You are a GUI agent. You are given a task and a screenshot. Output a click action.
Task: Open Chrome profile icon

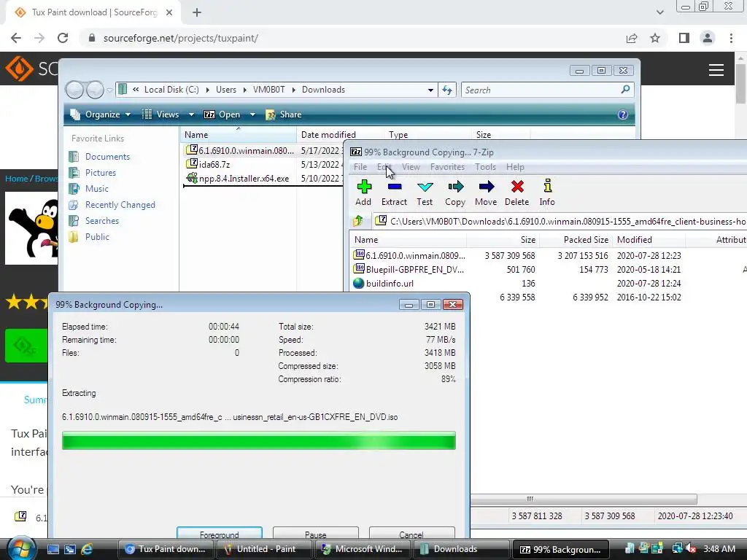pyautogui.click(x=708, y=38)
